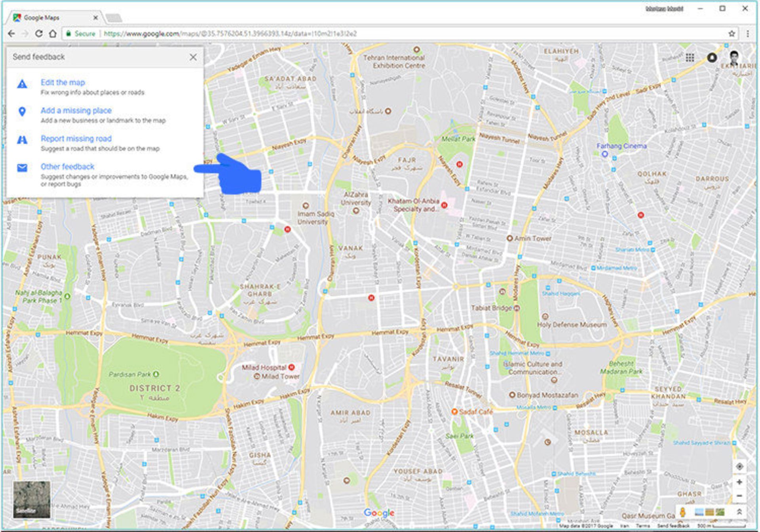The image size is (760, 532).
Task: Click Milad Tower marker
Action: [257, 376]
